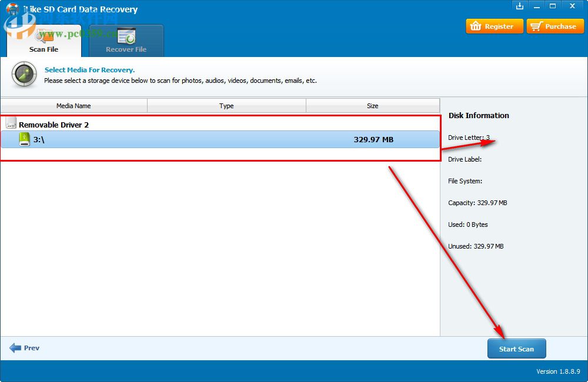Click the 329.97 MB size cell
The width and height of the screenshot is (588, 382).
(373, 139)
